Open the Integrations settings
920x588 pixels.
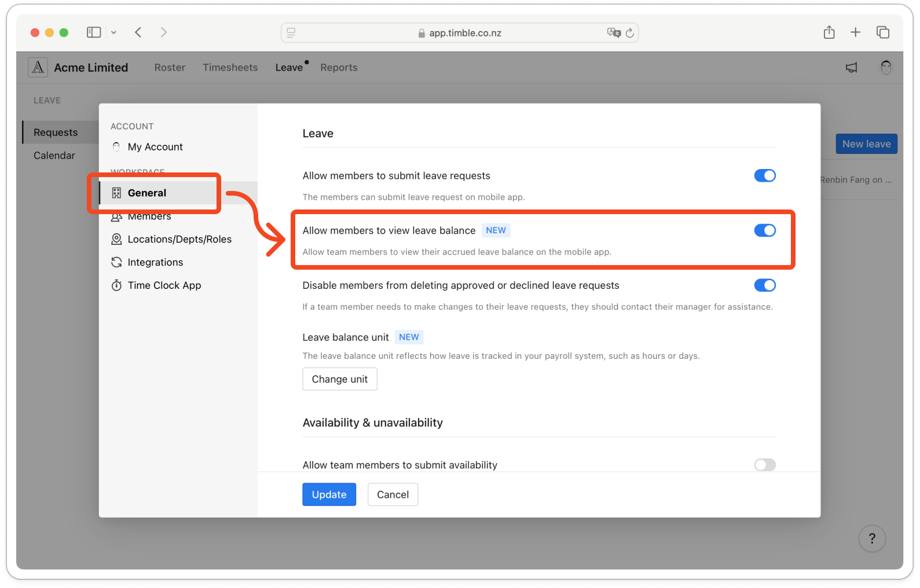pyautogui.click(x=155, y=262)
